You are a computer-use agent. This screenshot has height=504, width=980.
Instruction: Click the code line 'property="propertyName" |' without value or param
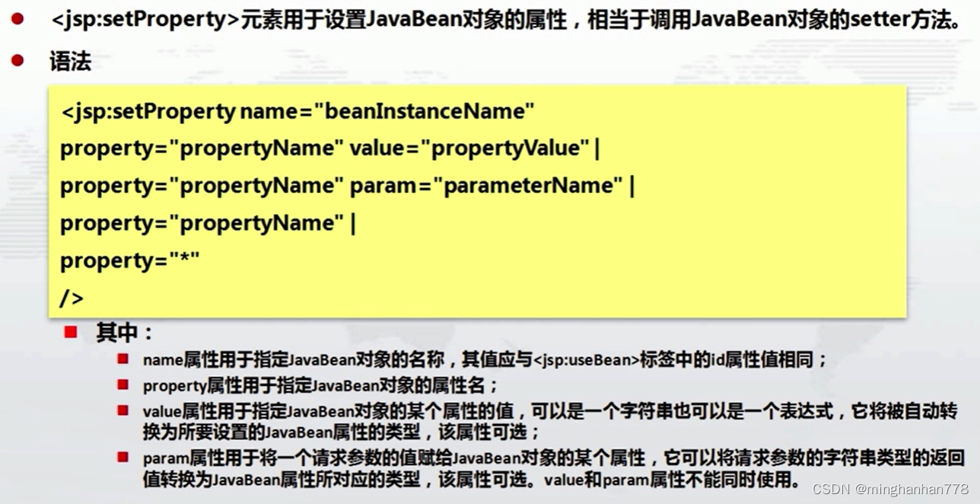208,223
